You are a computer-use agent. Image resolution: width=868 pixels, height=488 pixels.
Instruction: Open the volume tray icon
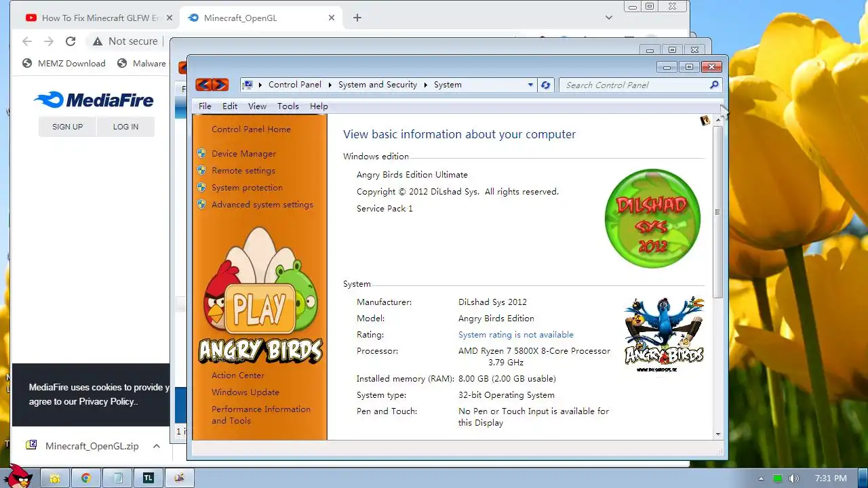pos(793,479)
